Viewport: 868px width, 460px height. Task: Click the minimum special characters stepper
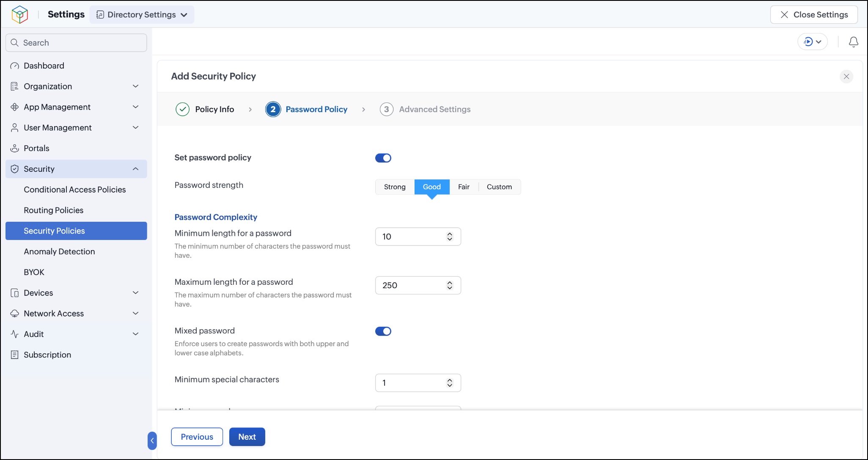click(x=450, y=383)
